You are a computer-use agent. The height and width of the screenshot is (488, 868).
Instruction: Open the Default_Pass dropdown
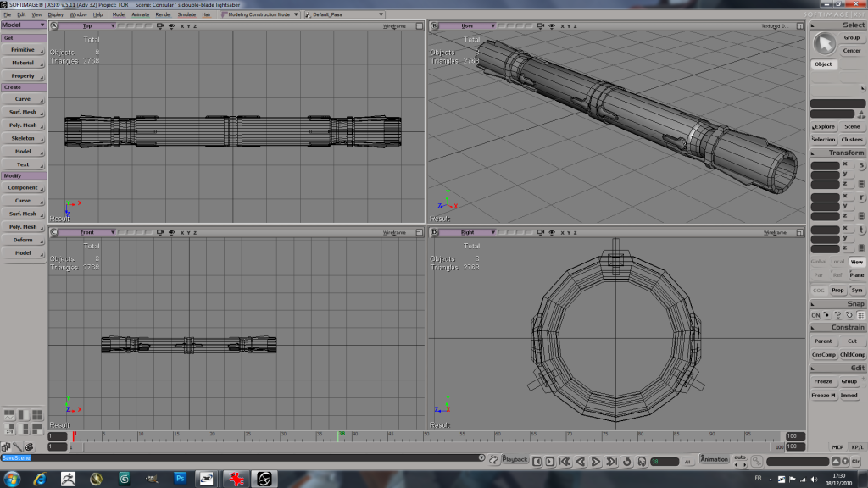pos(344,14)
